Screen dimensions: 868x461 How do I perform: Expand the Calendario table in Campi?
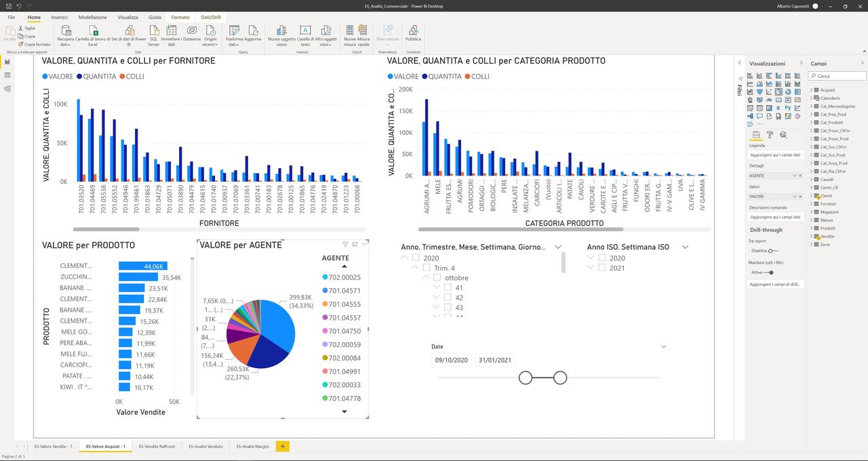812,98
